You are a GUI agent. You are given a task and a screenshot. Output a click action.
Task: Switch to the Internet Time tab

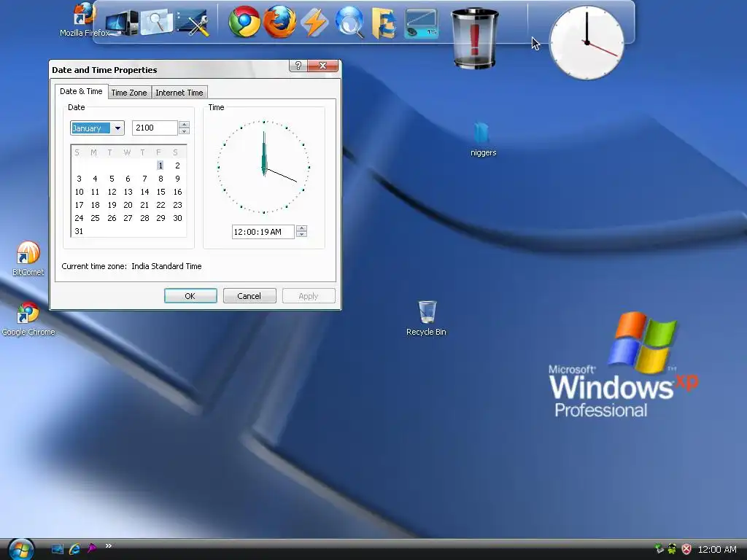(179, 93)
